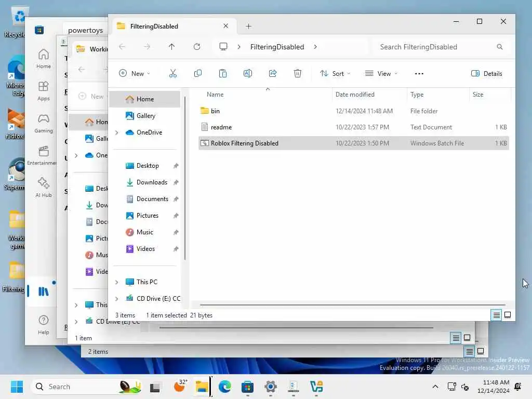532x399 pixels.
Task: Click the Share icon in toolbar
Action: pyautogui.click(x=273, y=73)
